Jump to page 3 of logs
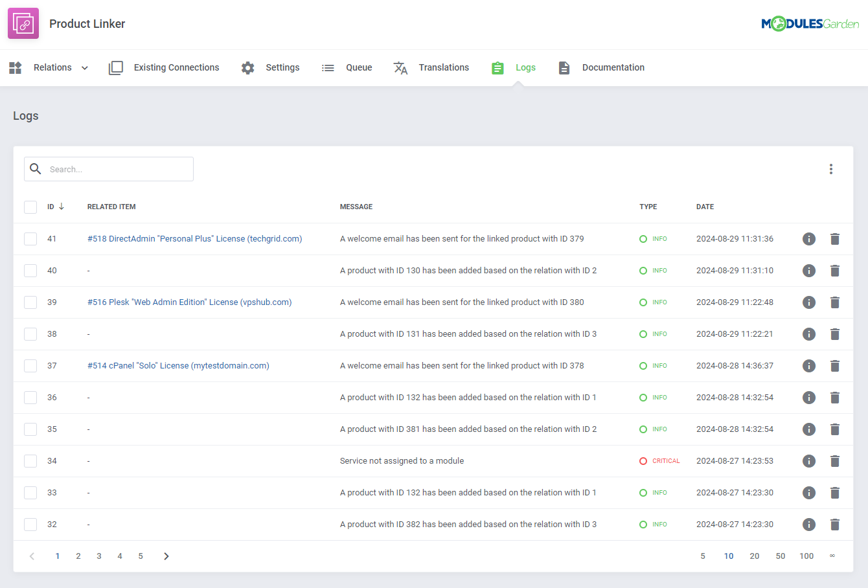The image size is (868, 588). point(99,556)
